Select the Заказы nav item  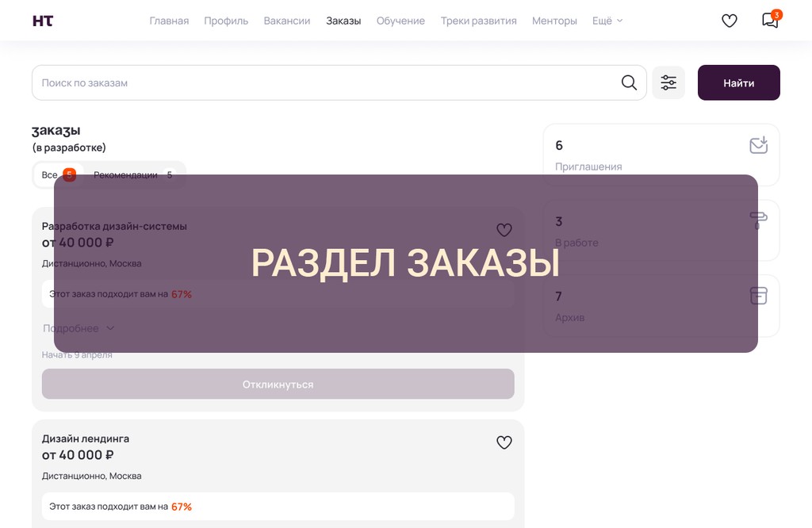(x=343, y=21)
